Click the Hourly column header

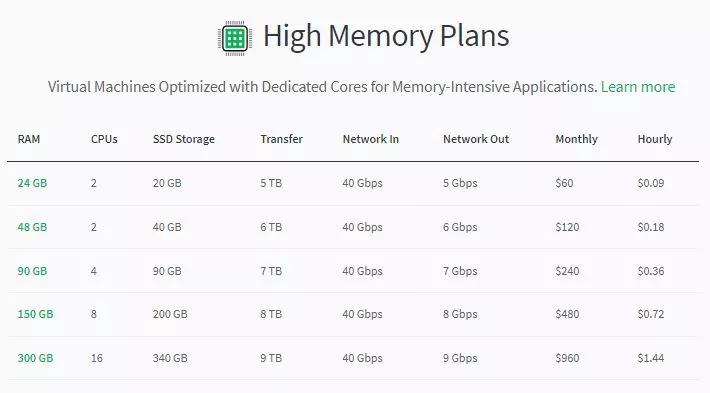coord(655,139)
